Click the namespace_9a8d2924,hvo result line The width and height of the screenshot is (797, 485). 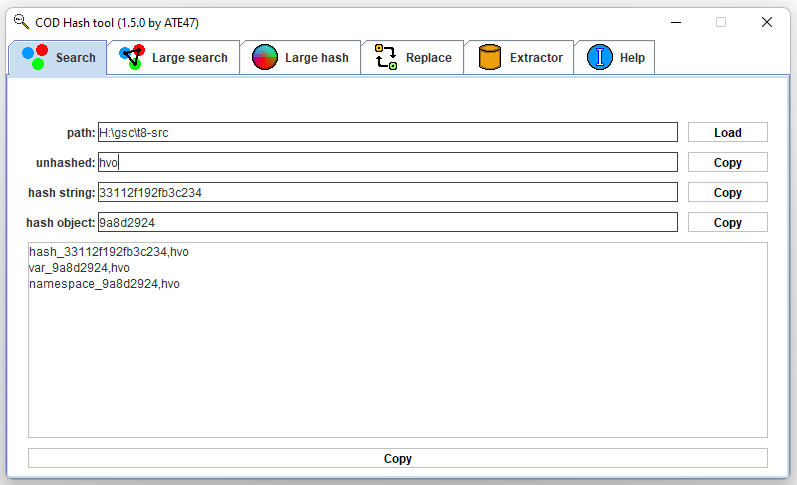click(x=104, y=284)
